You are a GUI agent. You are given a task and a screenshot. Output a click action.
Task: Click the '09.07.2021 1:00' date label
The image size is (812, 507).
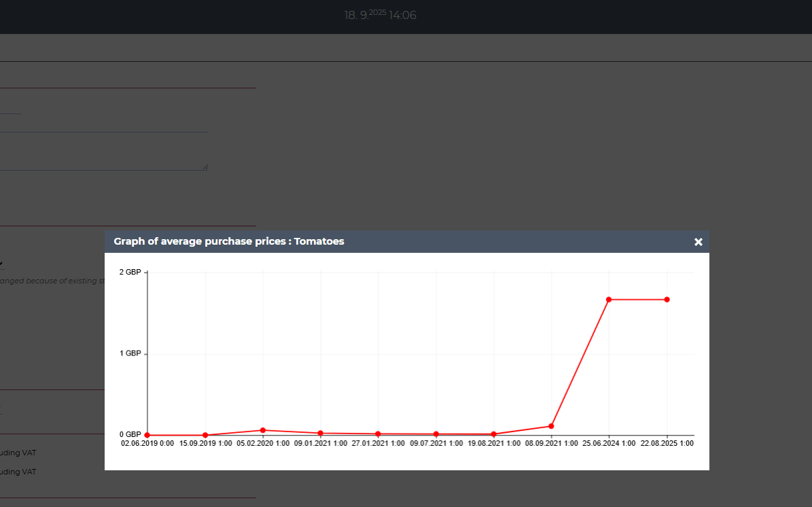[x=436, y=443]
